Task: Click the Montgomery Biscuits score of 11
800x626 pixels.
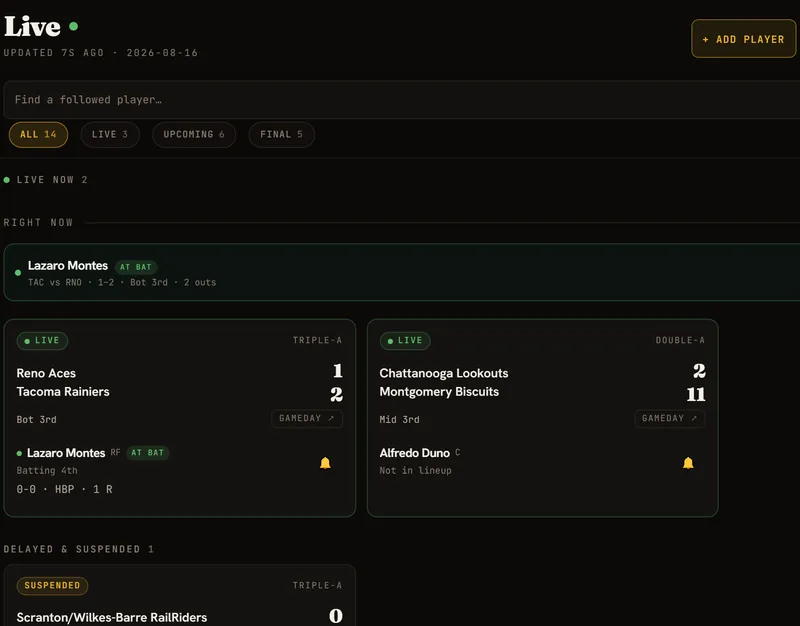Action: point(696,394)
